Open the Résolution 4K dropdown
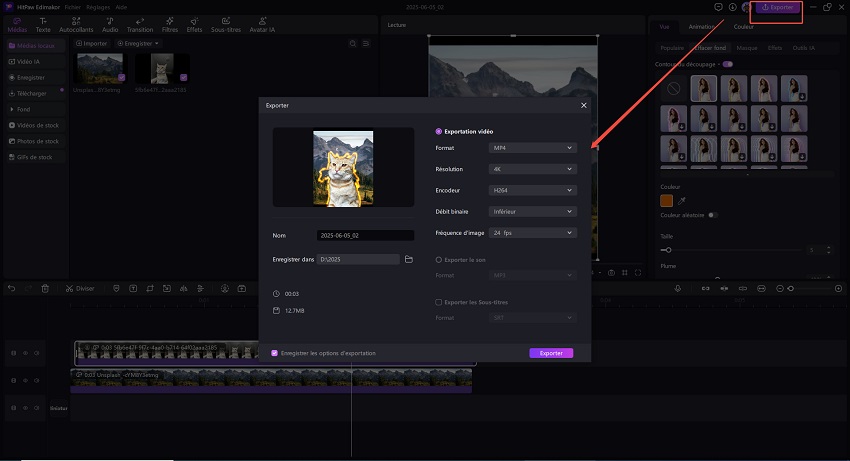This screenshot has width=850, height=461. pos(532,169)
